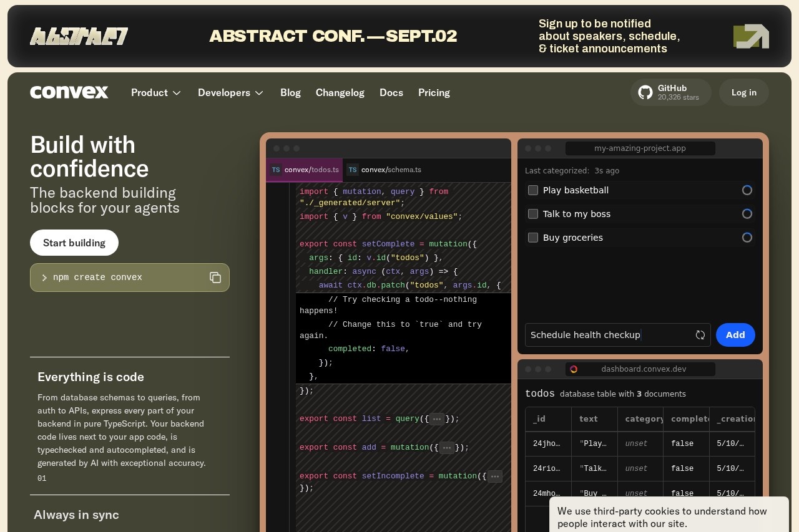
Task: Click the Schedule health checkup input field
Action: [618, 335]
